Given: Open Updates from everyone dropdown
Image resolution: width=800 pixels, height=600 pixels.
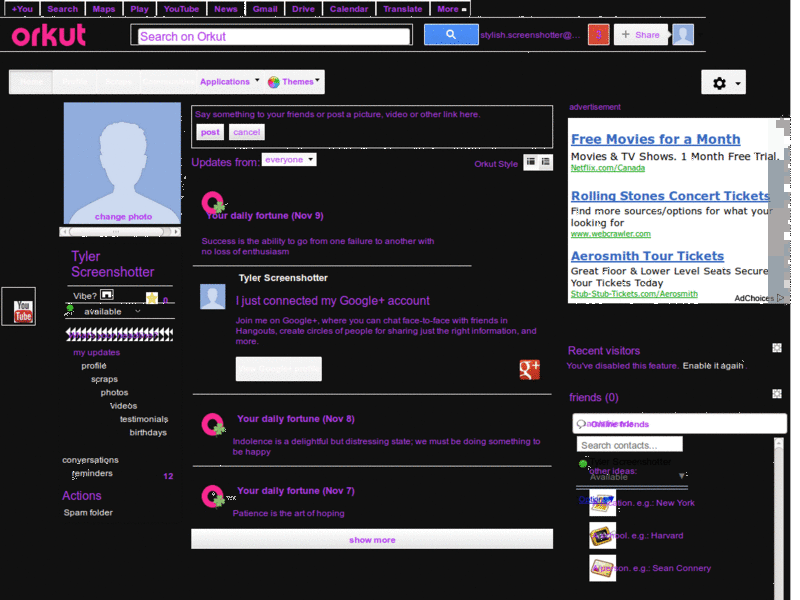Looking at the screenshot, I should point(289,160).
